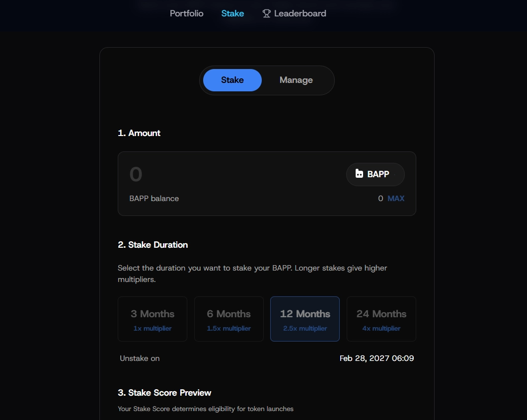Click the Stake Duration heading
The width and height of the screenshot is (527, 420).
pos(153,245)
